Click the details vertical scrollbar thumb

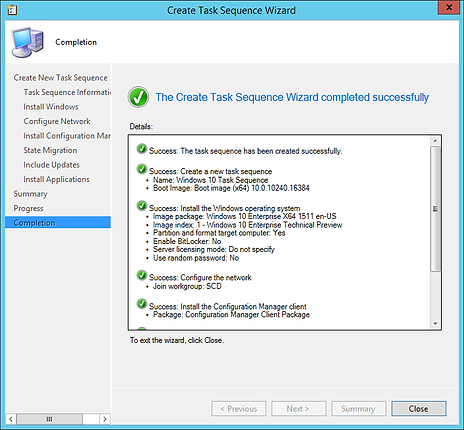(435, 209)
